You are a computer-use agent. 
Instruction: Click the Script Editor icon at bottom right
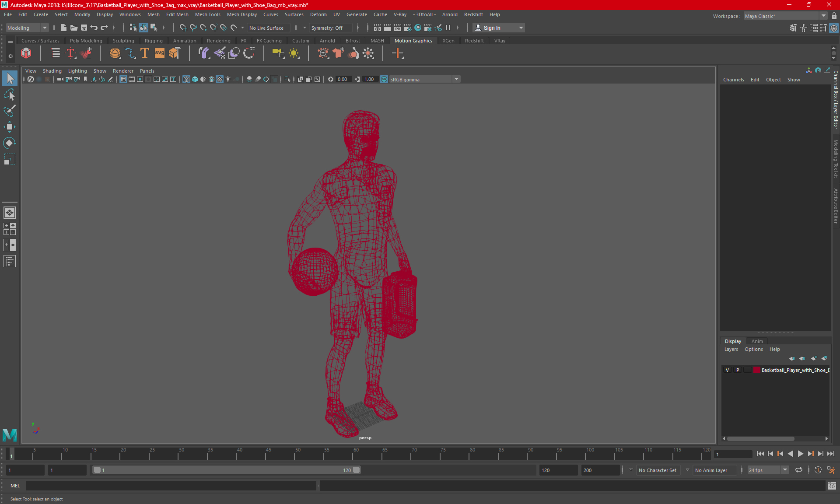(832, 486)
